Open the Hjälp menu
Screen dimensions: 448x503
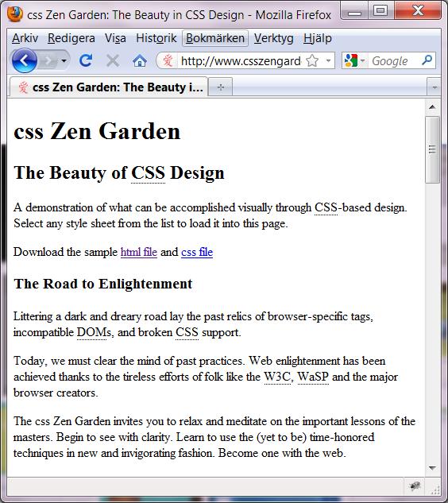318,38
